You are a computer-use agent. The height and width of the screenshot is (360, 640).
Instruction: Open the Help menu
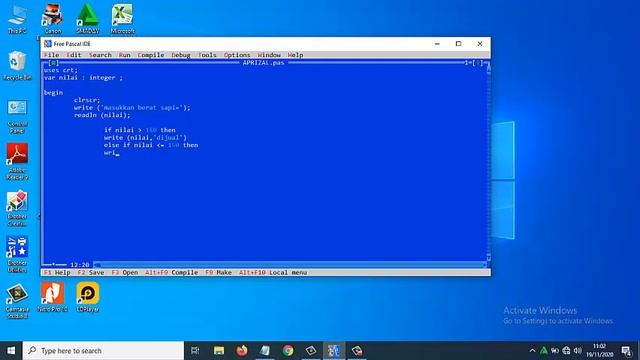coord(296,55)
